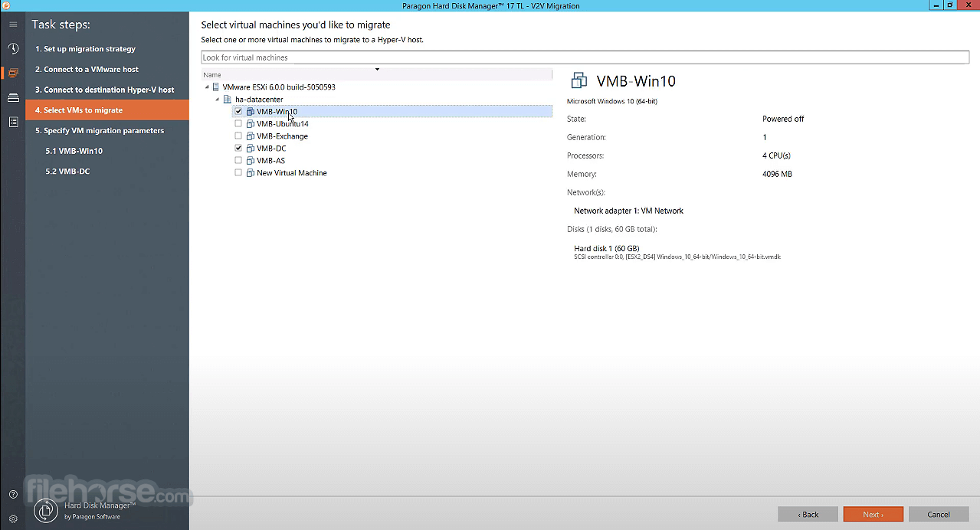
Task: Click the VMB-Win10 details heading
Action: click(x=636, y=81)
